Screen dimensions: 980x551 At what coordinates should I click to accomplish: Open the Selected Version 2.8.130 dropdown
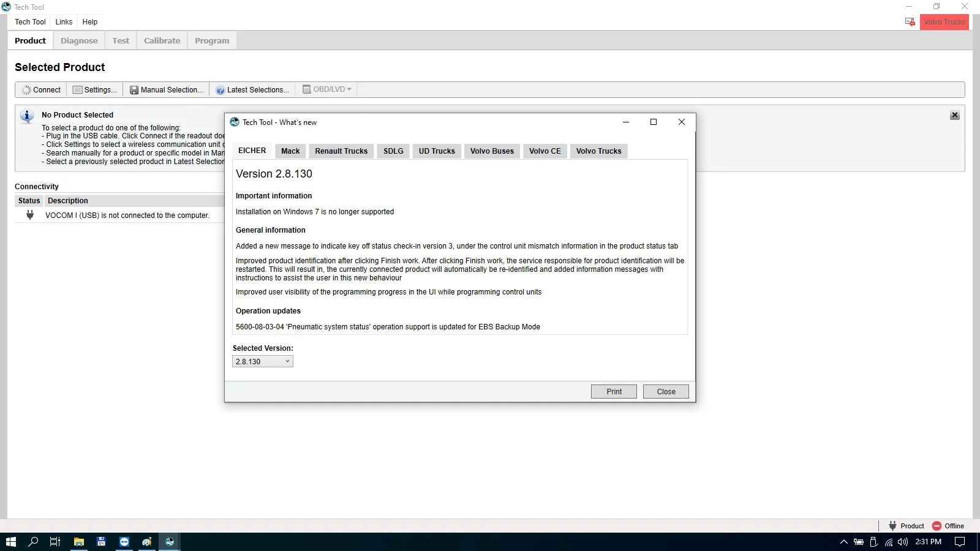coord(263,361)
